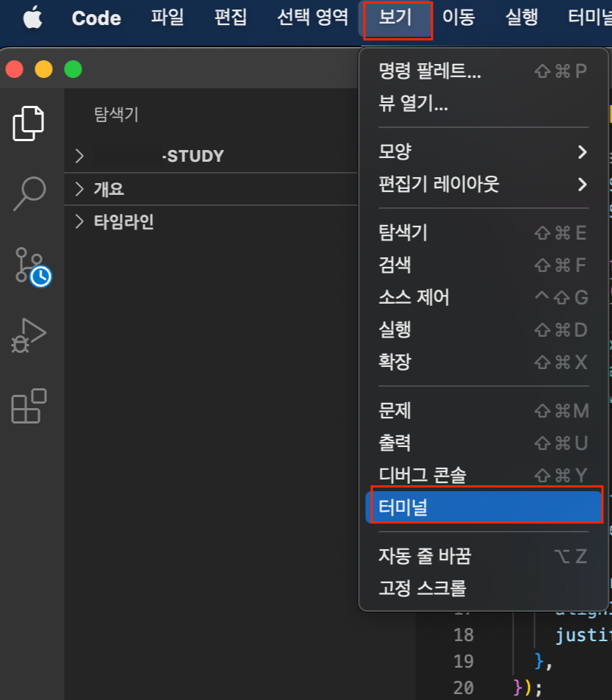Open the Search view in activity bar
This screenshot has width=612, height=700.
[x=29, y=193]
